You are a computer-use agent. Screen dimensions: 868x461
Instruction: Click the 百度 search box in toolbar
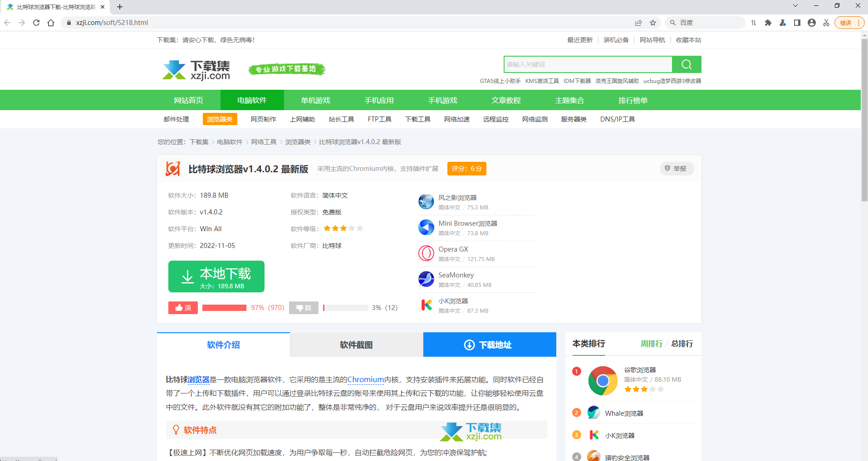[x=705, y=23]
